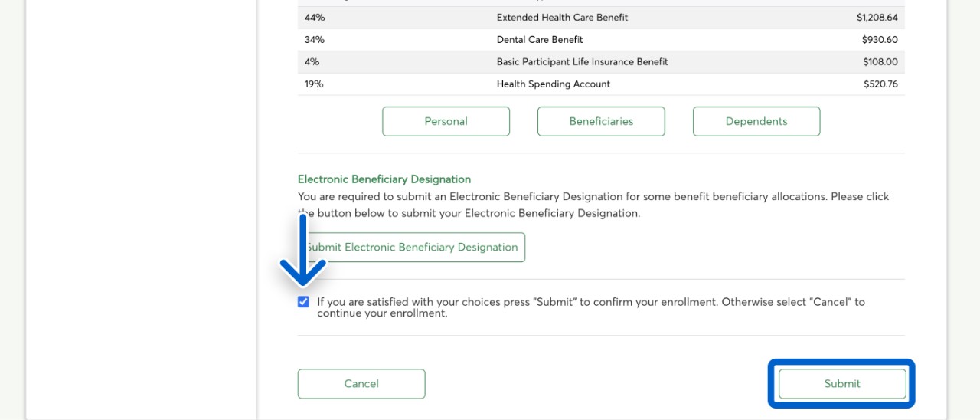980x420 pixels.
Task: Click the Personal button
Action: click(x=446, y=121)
